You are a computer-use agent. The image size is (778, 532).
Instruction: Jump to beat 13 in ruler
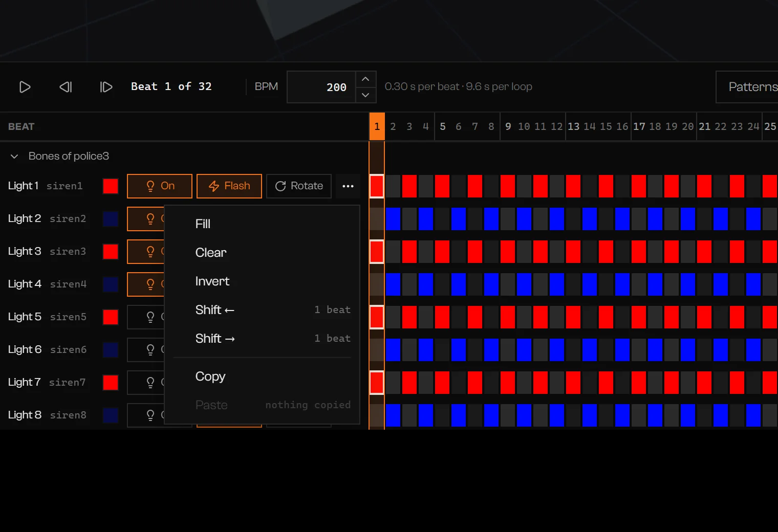[x=573, y=127]
